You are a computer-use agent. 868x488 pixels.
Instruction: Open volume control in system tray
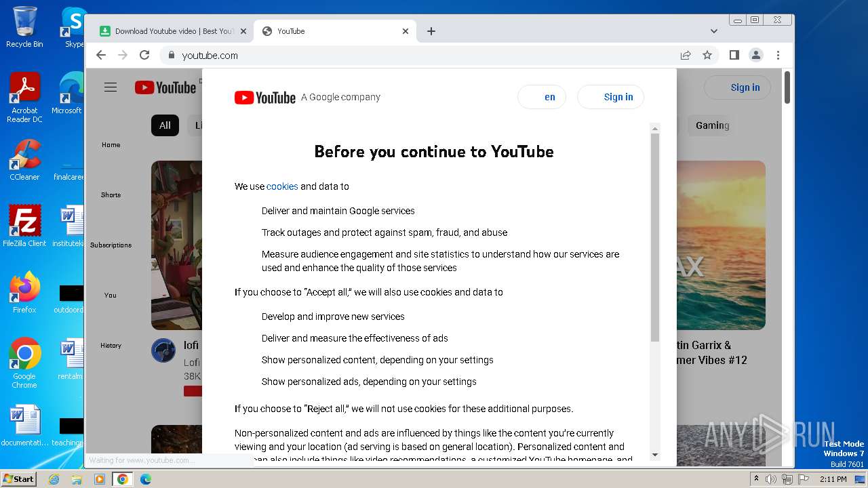[771, 479]
